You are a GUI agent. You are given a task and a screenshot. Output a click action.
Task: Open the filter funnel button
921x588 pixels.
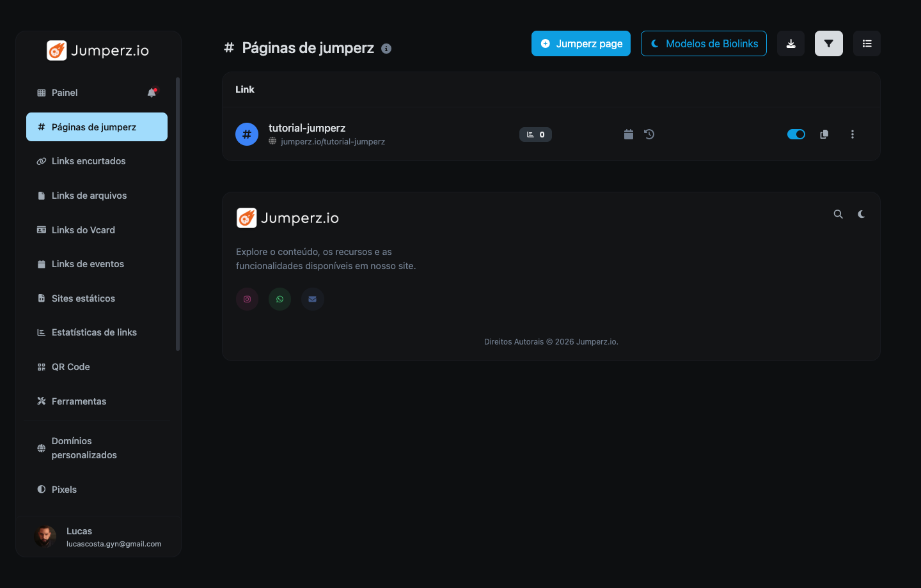pyautogui.click(x=829, y=43)
